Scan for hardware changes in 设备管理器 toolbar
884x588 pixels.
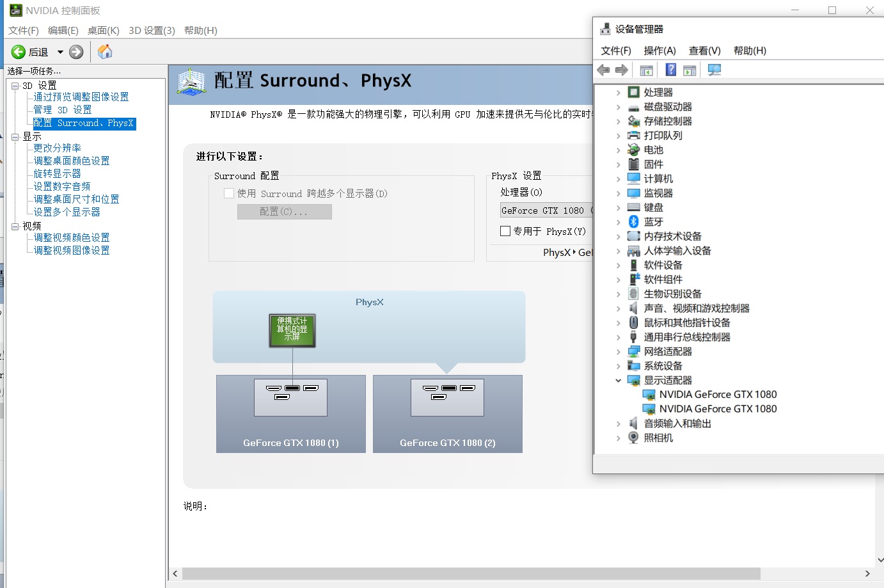(x=714, y=70)
